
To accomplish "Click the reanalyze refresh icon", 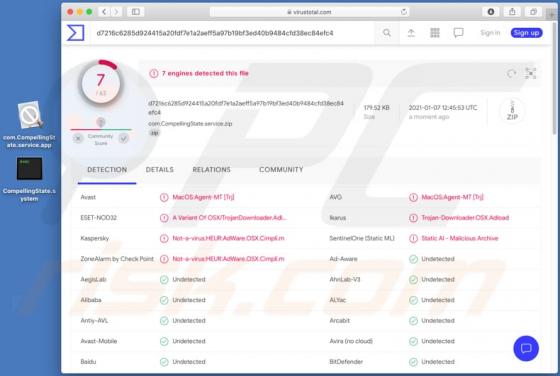I will (511, 74).
